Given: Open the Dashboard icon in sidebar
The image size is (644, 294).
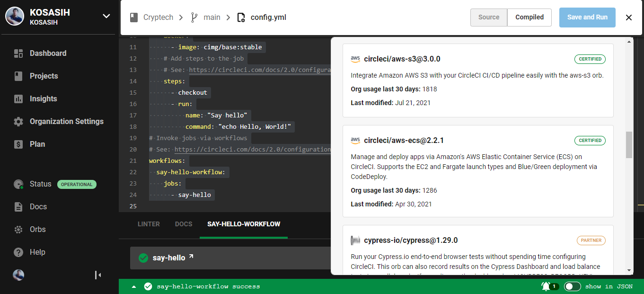Looking at the screenshot, I should pyautogui.click(x=18, y=53).
